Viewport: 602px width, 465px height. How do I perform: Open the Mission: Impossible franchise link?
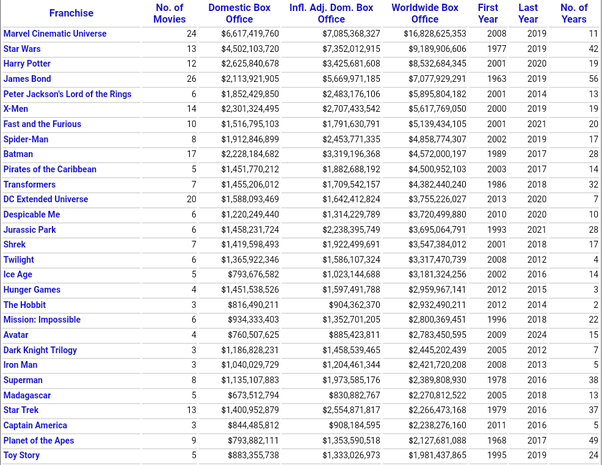pos(42,320)
